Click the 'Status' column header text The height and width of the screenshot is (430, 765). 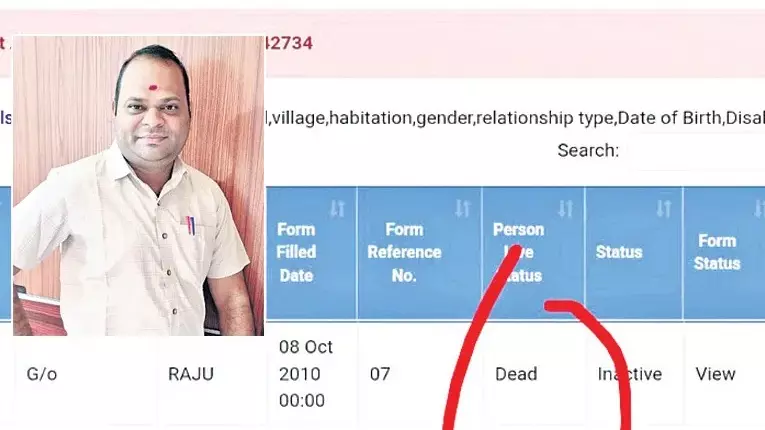(x=619, y=252)
